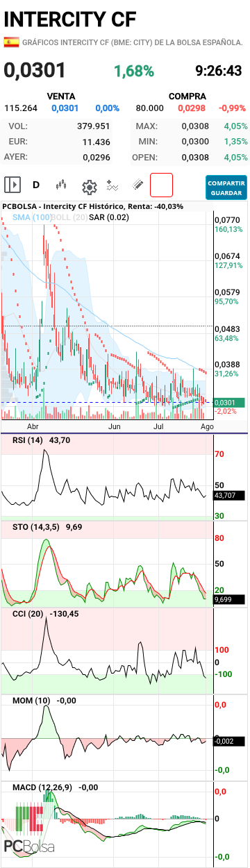Viewport: 250px width, 868px height.
Task: Select the CCI (20) panel label
Action: pos(28,615)
